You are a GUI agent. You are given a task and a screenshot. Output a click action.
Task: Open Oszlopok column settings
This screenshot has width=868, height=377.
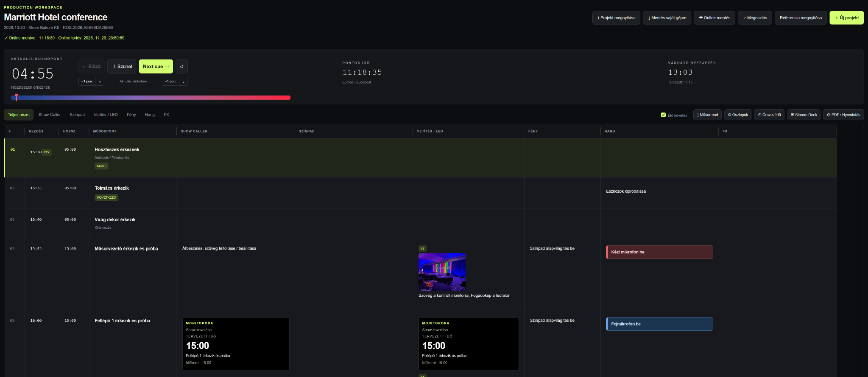tap(738, 115)
